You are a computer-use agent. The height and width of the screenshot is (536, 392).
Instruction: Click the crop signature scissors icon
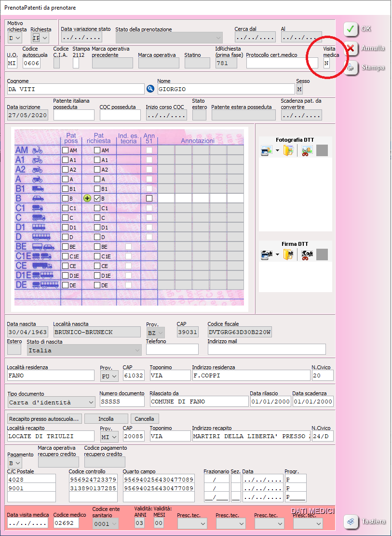coord(307,255)
